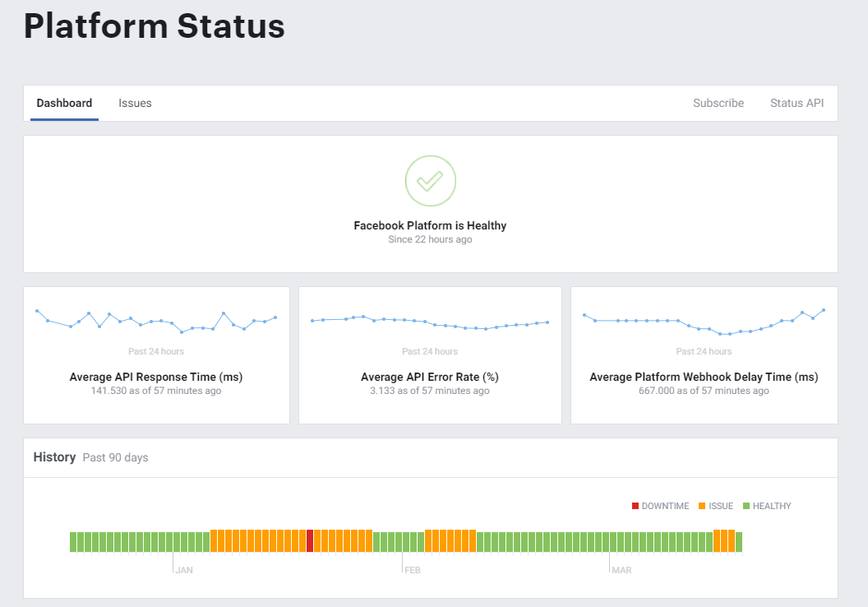Click the MAR month marker
Image resolution: width=868 pixels, height=607 pixels.
coord(621,569)
